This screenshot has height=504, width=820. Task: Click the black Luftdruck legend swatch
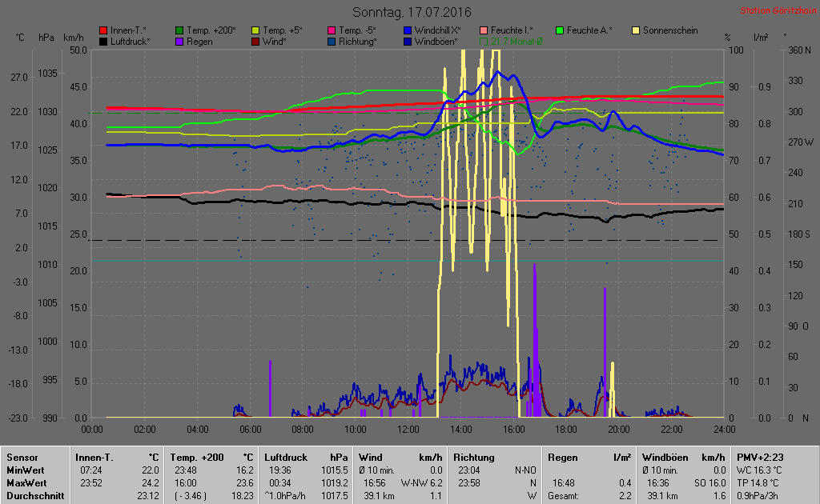[103, 42]
